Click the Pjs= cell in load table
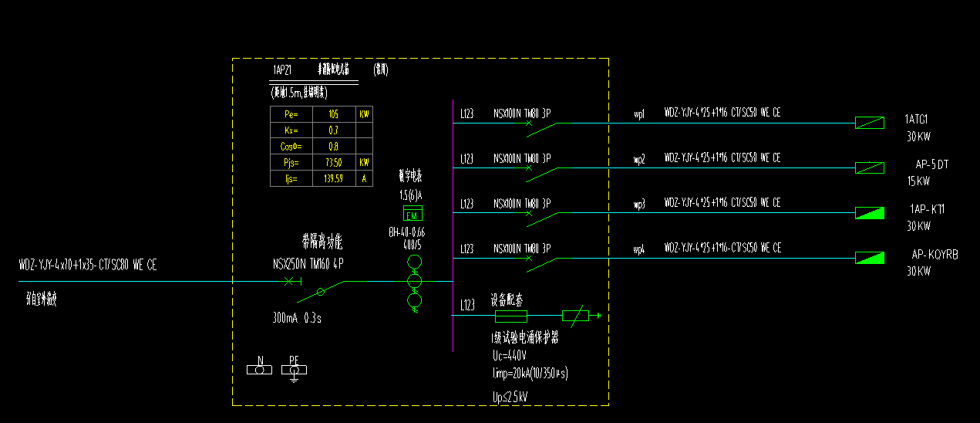The image size is (980, 423). click(x=291, y=163)
